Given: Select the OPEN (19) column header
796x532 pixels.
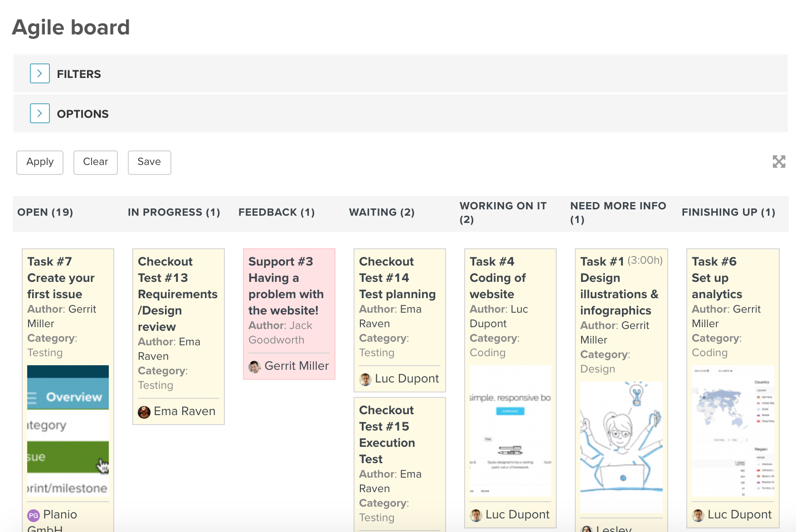Looking at the screenshot, I should (x=45, y=212).
